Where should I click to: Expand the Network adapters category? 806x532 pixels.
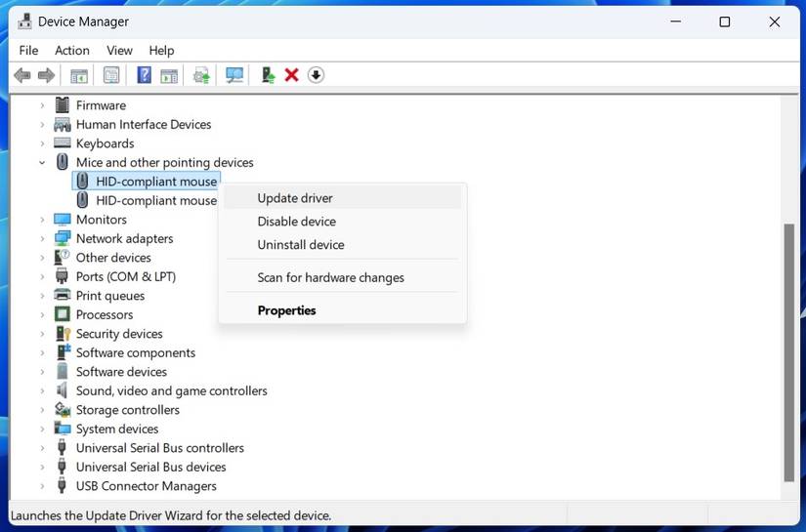tap(42, 239)
